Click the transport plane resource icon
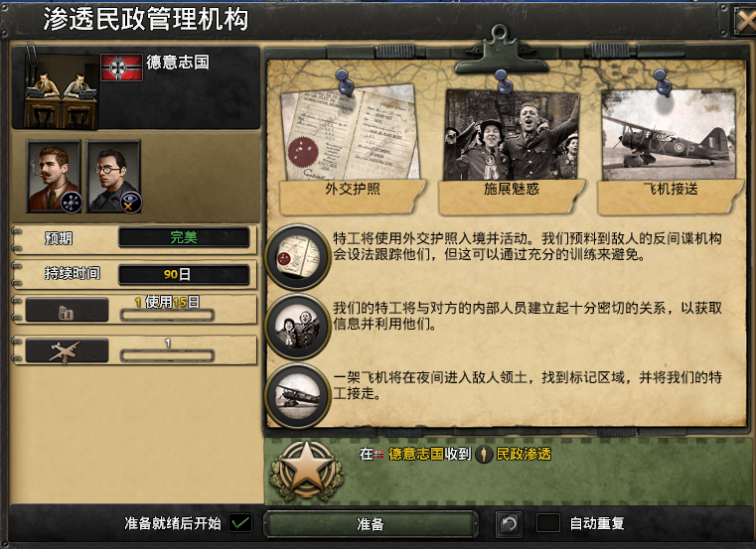 point(67,350)
